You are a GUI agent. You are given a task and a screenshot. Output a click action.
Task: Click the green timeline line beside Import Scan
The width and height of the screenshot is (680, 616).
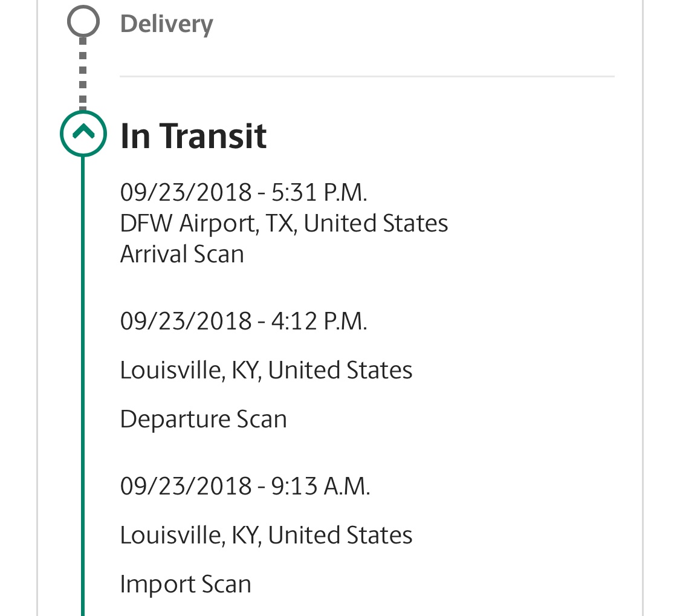tap(83, 585)
